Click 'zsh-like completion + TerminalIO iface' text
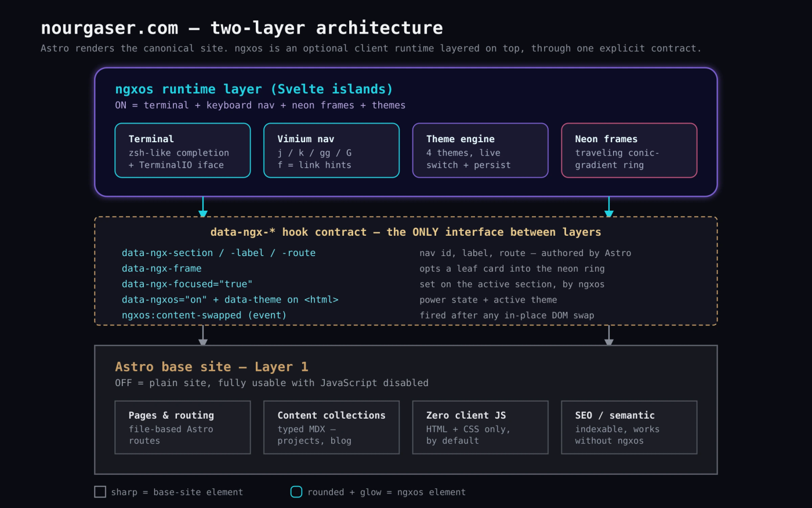This screenshot has width=812, height=508. click(x=179, y=159)
